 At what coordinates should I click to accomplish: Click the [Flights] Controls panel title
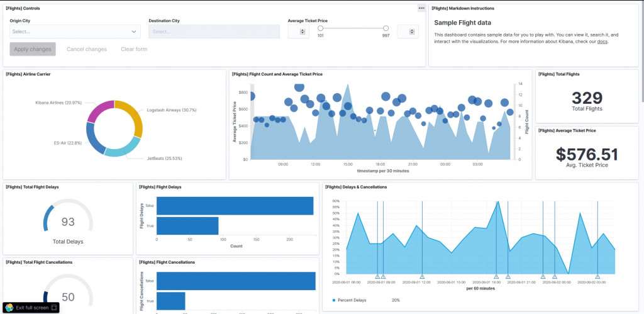click(x=23, y=8)
